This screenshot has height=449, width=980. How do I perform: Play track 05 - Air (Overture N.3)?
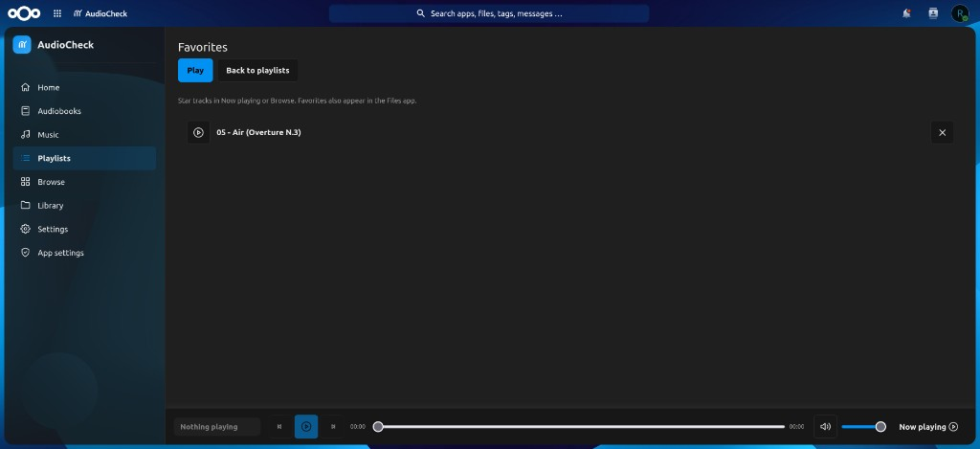pyautogui.click(x=198, y=132)
